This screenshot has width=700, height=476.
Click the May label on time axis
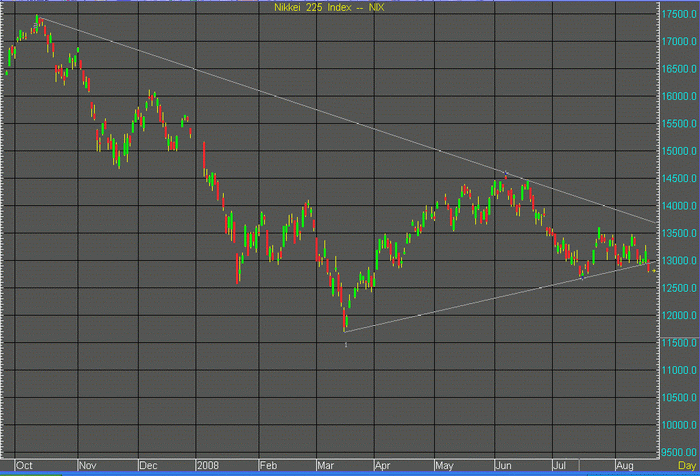[x=444, y=466]
